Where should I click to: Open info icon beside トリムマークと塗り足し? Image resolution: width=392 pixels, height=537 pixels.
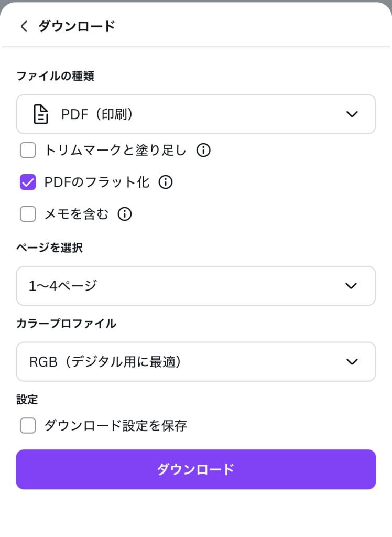203,150
